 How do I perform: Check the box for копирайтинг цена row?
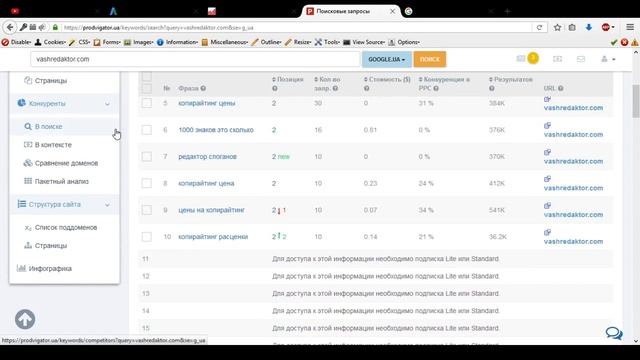point(147,183)
